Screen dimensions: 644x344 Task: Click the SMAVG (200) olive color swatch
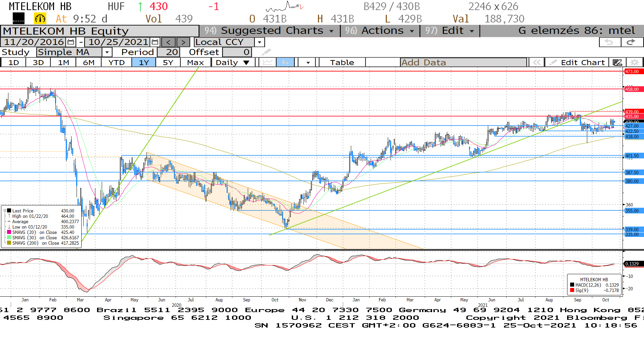tap(9, 243)
